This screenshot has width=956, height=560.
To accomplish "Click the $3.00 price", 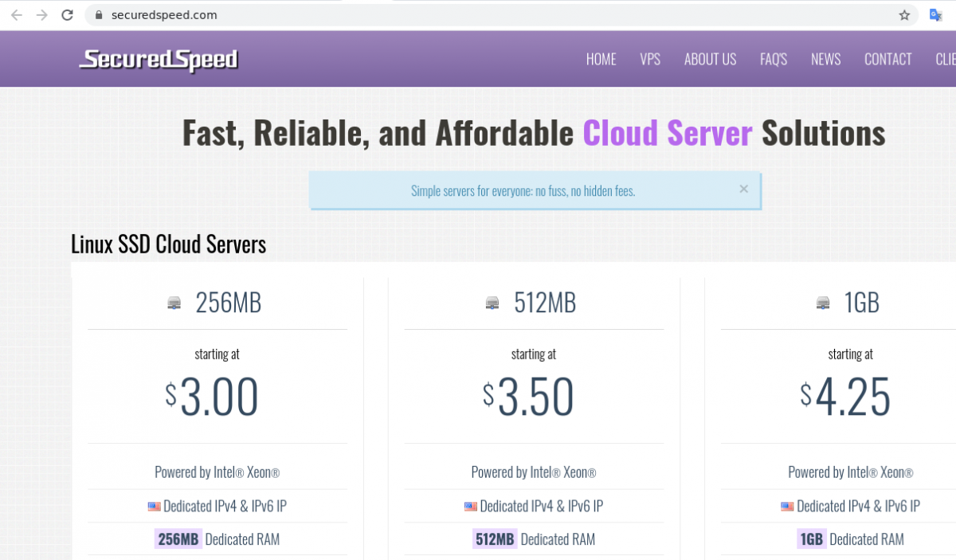I will coord(212,397).
